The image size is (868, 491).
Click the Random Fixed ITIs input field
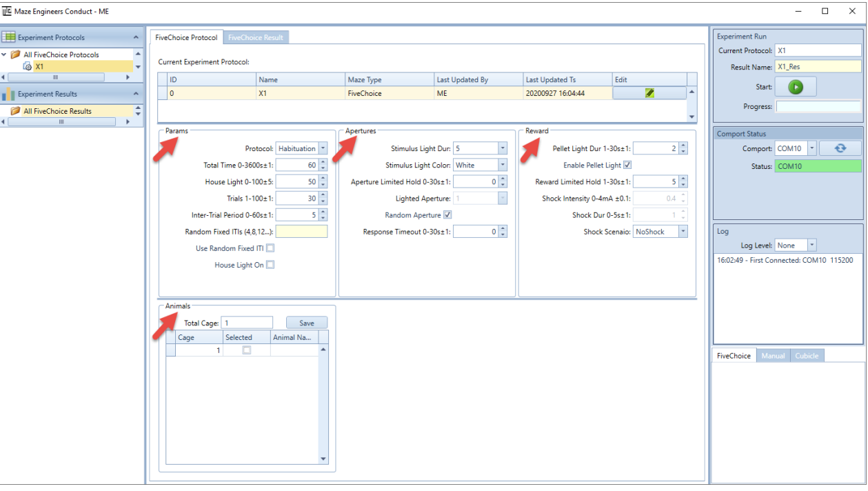click(x=301, y=232)
